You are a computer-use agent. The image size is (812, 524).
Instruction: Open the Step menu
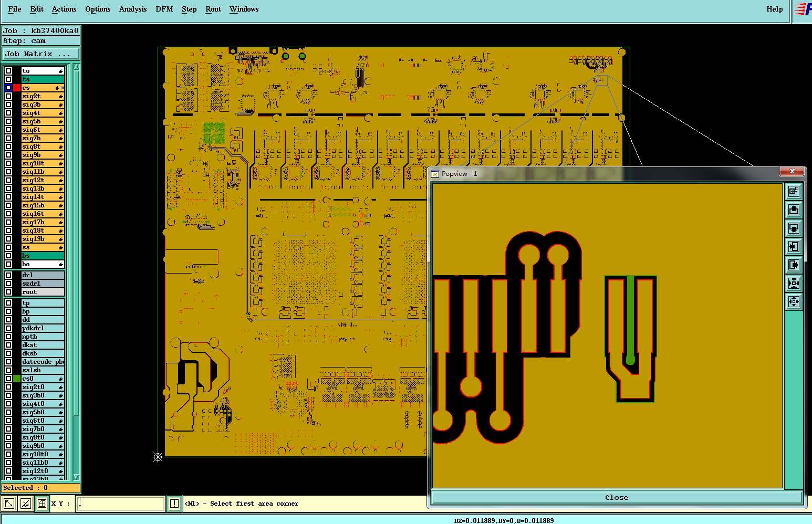189,9
